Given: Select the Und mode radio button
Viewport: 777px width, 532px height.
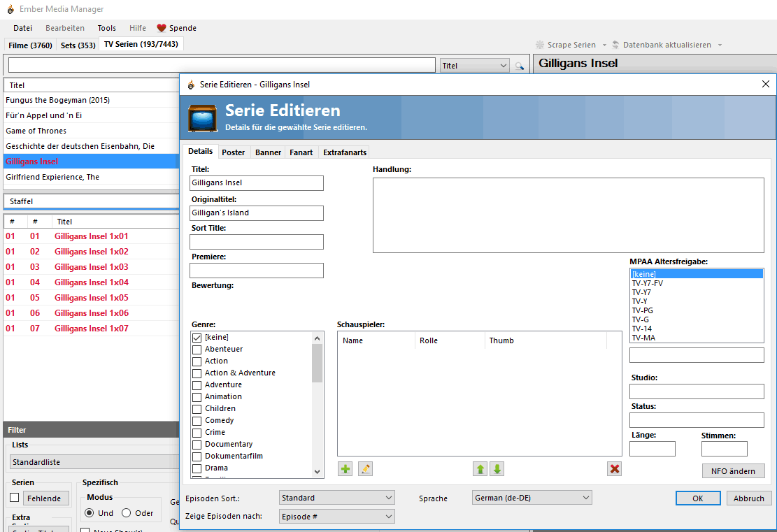Looking at the screenshot, I should coord(90,513).
